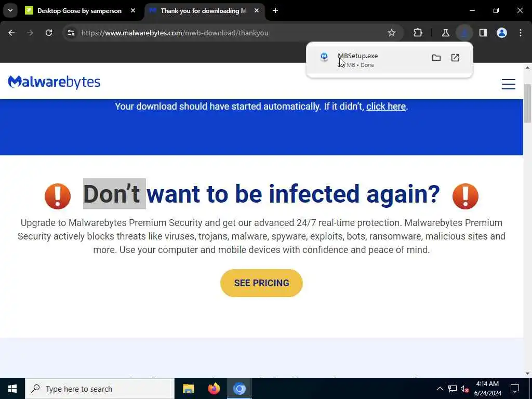
Task: Open Chrome three-dot menu
Action: pyautogui.click(x=521, y=33)
